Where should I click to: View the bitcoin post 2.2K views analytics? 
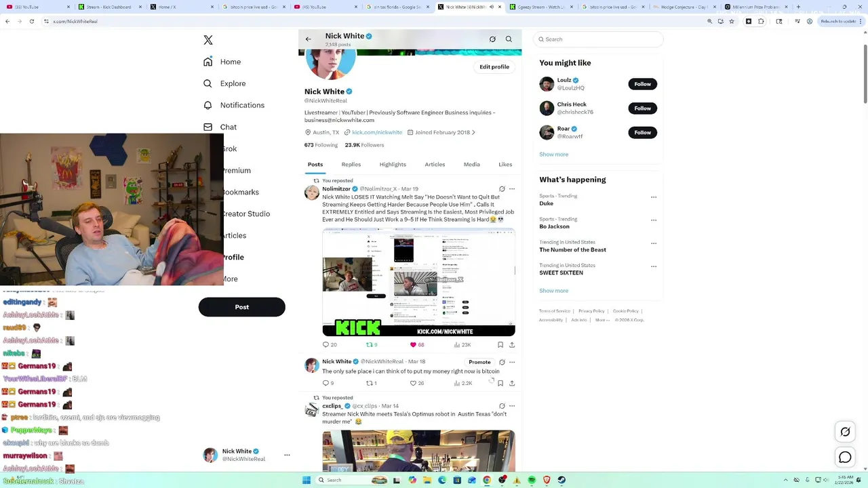pyautogui.click(x=462, y=383)
